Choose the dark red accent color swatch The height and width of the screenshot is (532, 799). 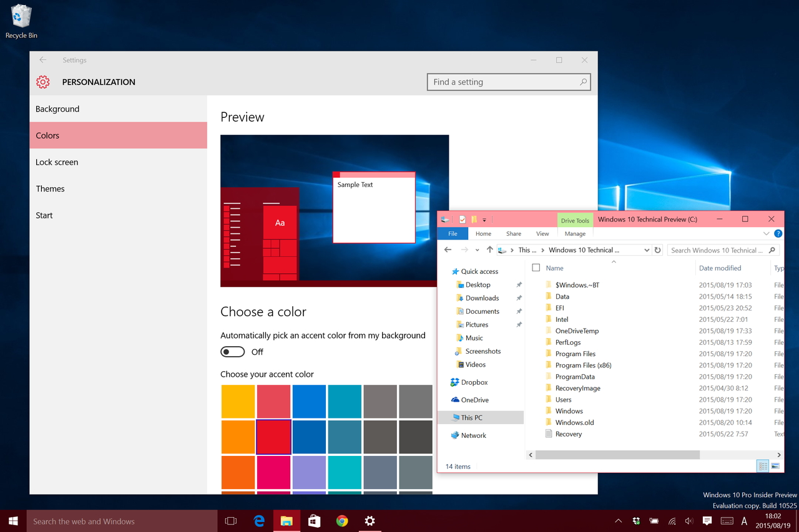tap(273, 437)
